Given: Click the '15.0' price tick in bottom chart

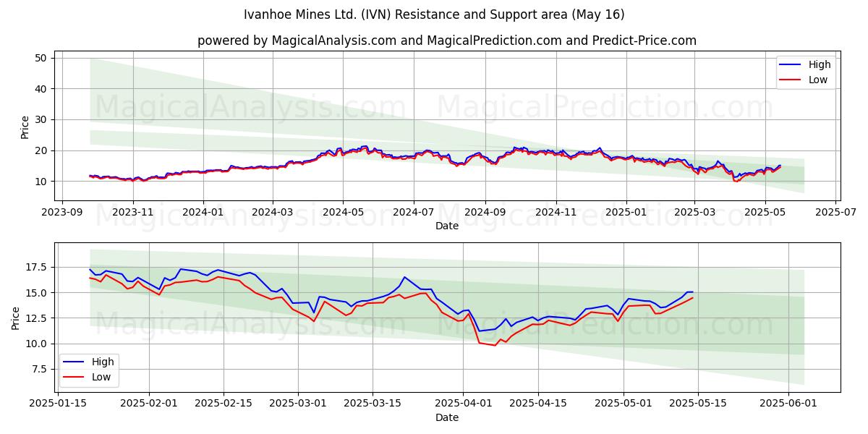Looking at the screenshot, I should (x=38, y=293).
